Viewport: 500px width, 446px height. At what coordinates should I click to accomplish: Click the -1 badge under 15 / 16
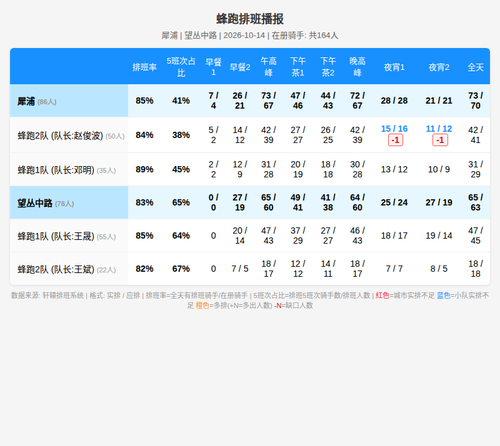pos(395,140)
